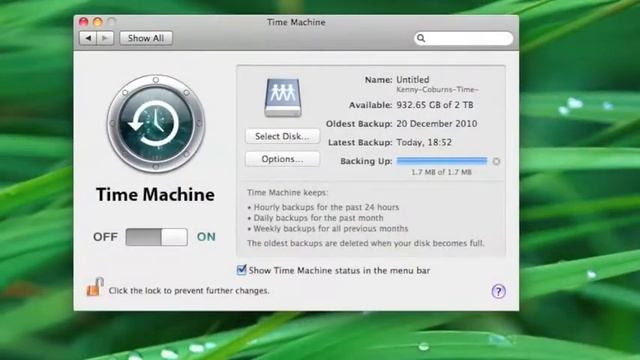Viewport: 640px width, 360px height.
Task: Click the "Time Machine" window title
Action: [x=296, y=22]
